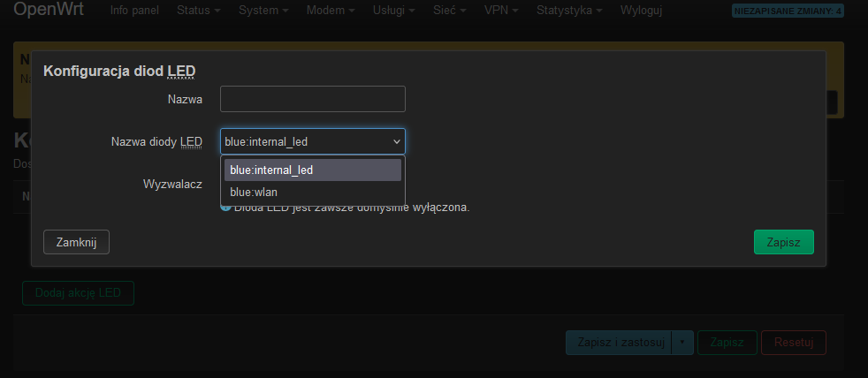Click the info icon beside LED description

(x=225, y=208)
